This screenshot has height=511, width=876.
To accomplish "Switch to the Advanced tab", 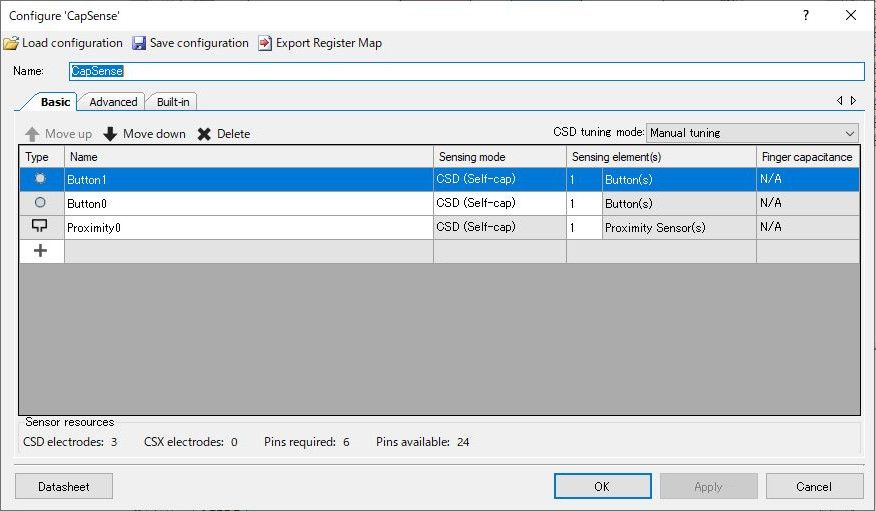I will 113,102.
